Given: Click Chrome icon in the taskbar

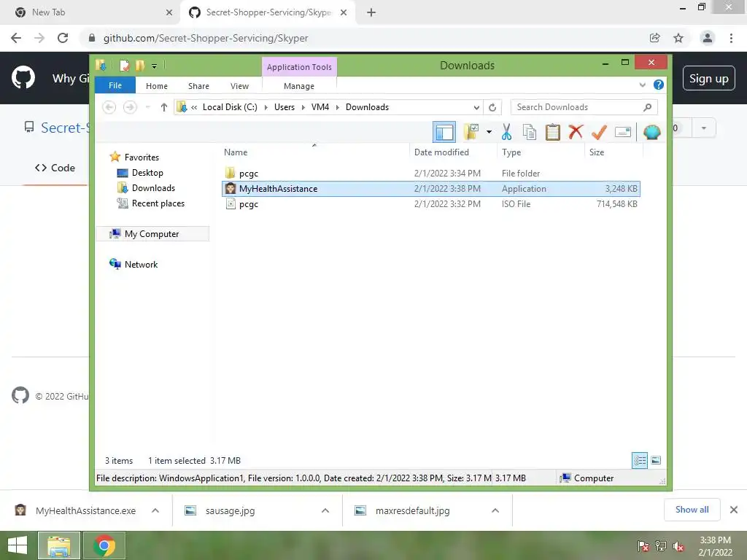Looking at the screenshot, I should (x=104, y=545).
